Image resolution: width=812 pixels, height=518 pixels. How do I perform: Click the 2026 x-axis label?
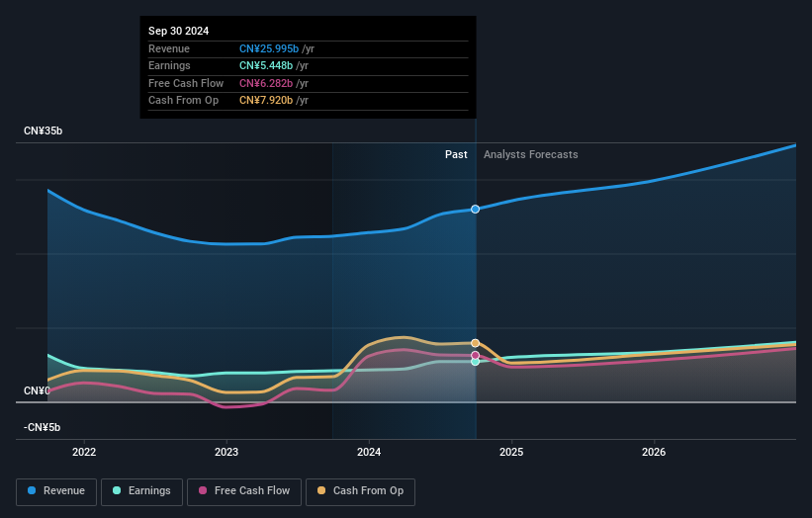pyautogui.click(x=654, y=452)
